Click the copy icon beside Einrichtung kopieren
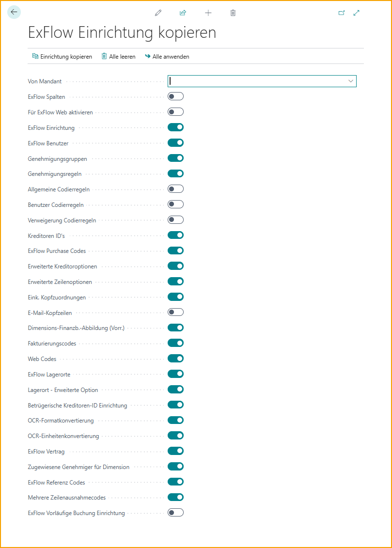The image size is (392, 548). (34, 56)
